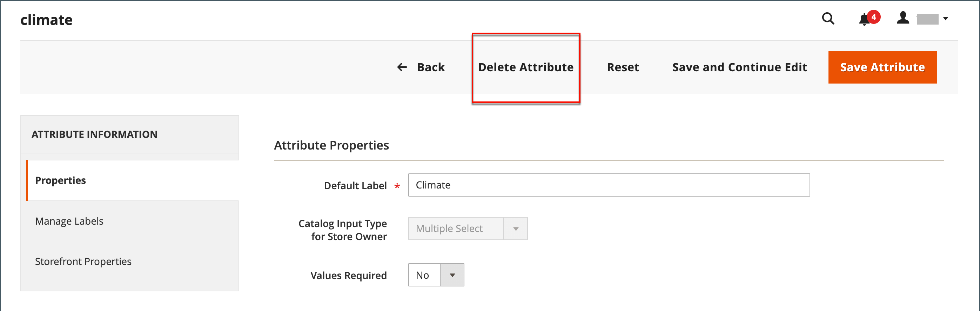980x311 pixels.
Task: Click Save and Continue Edit
Action: click(x=739, y=67)
